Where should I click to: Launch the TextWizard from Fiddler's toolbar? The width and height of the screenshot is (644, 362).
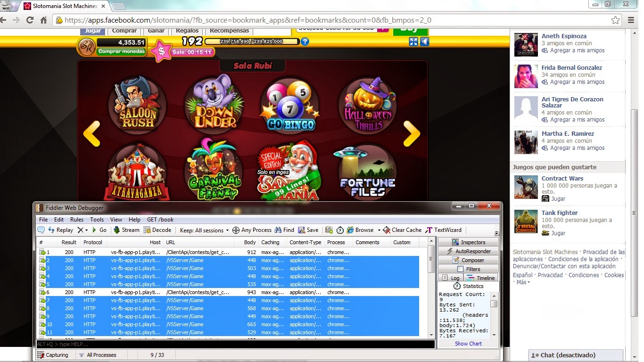(x=444, y=230)
